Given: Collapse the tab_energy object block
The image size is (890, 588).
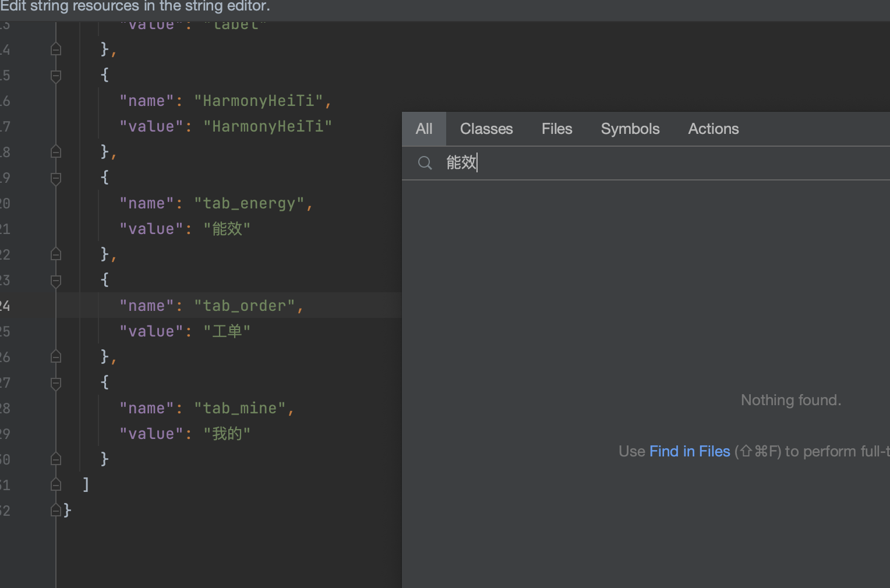Looking at the screenshot, I should pyautogui.click(x=56, y=178).
